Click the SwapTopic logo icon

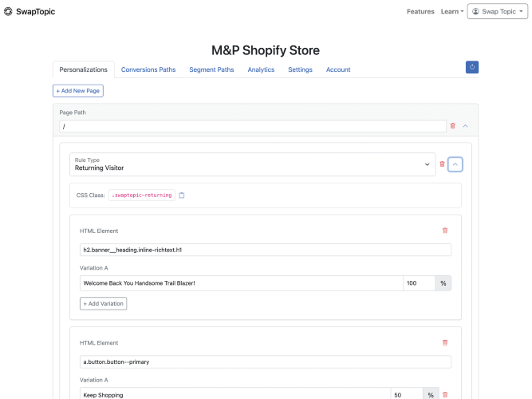tap(9, 12)
